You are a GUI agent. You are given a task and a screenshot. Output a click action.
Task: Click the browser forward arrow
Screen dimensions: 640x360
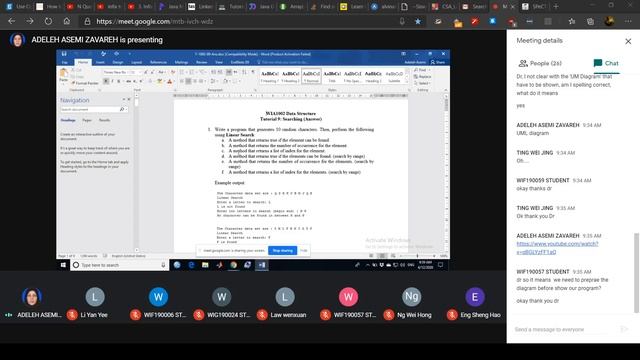click(x=30, y=21)
